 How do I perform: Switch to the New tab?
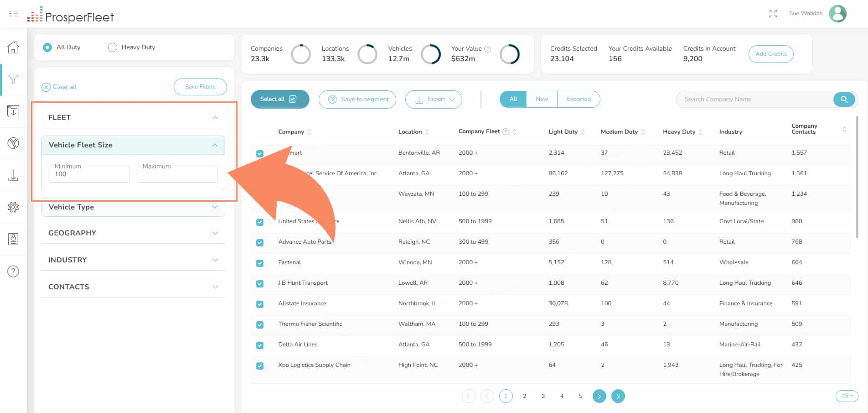(x=542, y=99)
